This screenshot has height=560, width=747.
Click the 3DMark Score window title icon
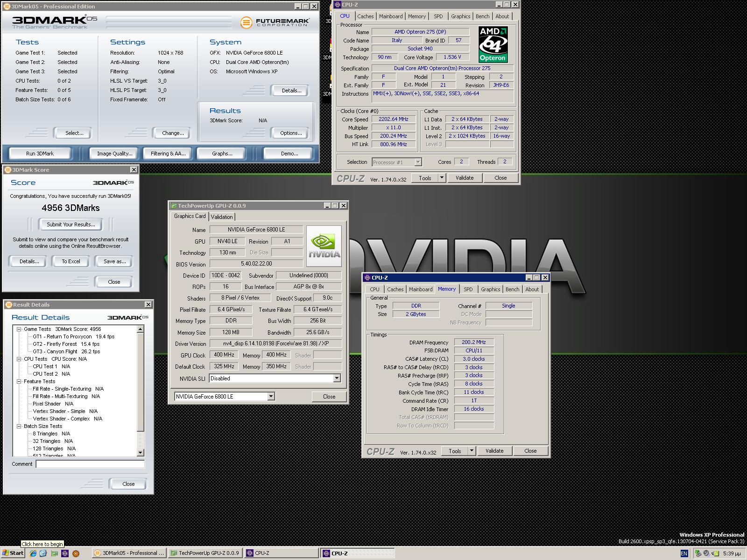(8, 170)
